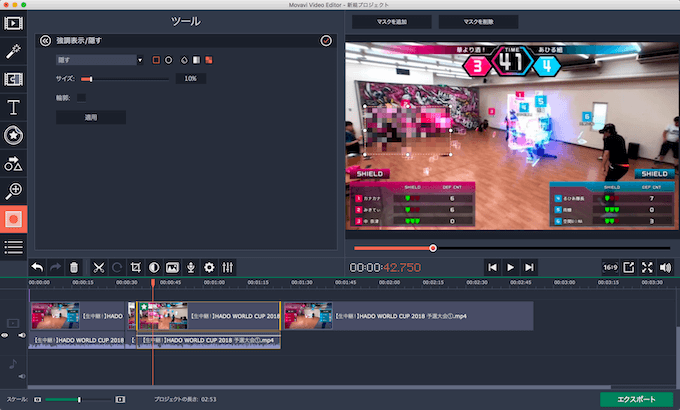Confirm mask with the checkmark icon
The height and width of the screenshot is (410, 680).
[x=326, y=41]
